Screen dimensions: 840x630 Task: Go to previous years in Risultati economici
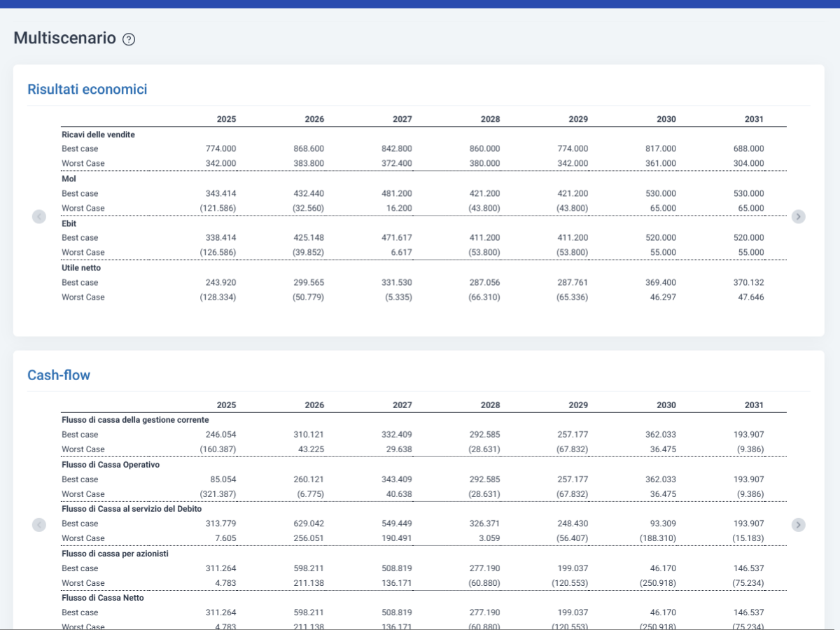pyautogui.click(x=39, y=216)
